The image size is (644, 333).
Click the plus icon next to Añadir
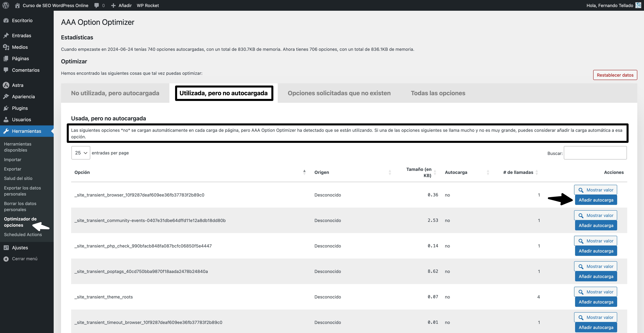(x=113, y=5)
